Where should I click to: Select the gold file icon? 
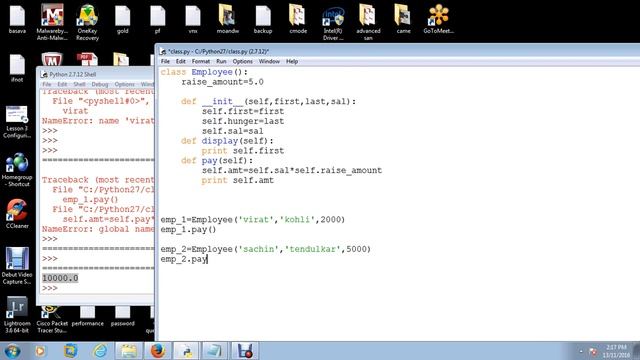coord(122,19)
